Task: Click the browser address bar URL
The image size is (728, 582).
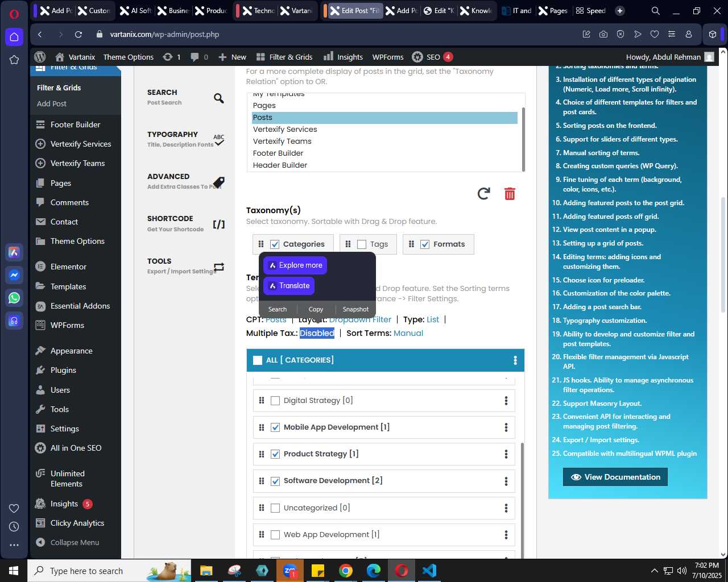Action: coord(165,34)
